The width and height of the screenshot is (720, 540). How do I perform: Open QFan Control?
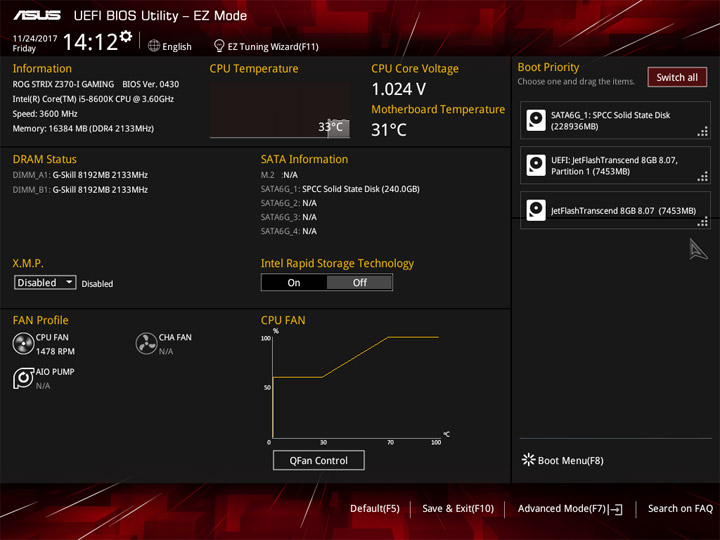(x=319, y=460)
